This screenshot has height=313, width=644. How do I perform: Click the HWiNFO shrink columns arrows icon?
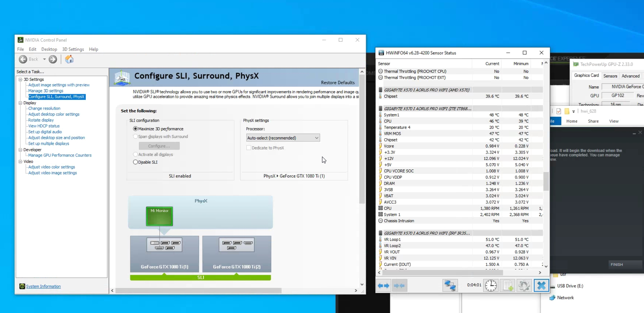click(399, 286)
